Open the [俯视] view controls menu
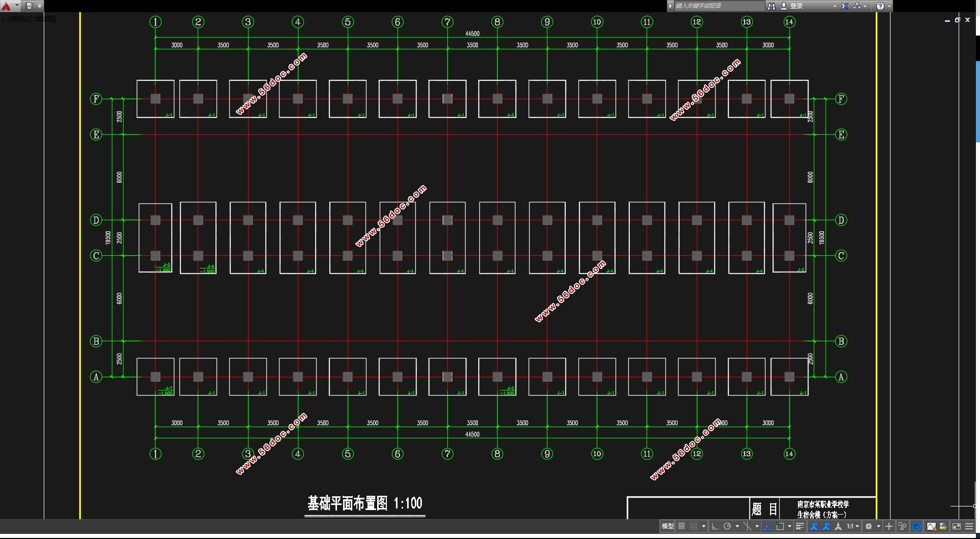Image resolution: width=980 pixels, height=539 pixels. [18, 19]
